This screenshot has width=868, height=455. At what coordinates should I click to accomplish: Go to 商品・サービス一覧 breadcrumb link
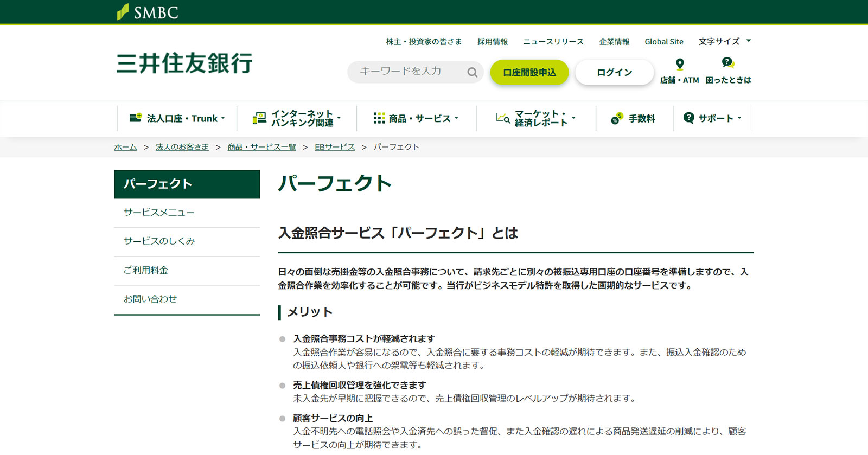(262, 147)
